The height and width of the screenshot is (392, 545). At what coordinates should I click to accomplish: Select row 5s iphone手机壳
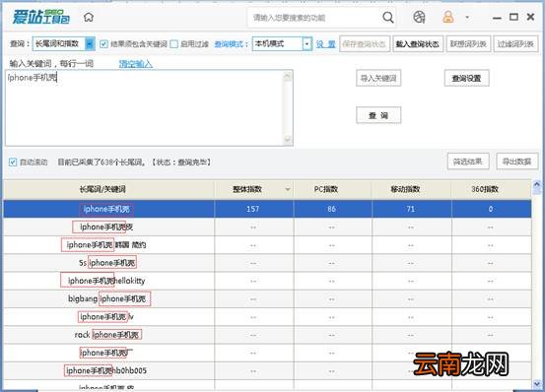click(x=267, y=263)
